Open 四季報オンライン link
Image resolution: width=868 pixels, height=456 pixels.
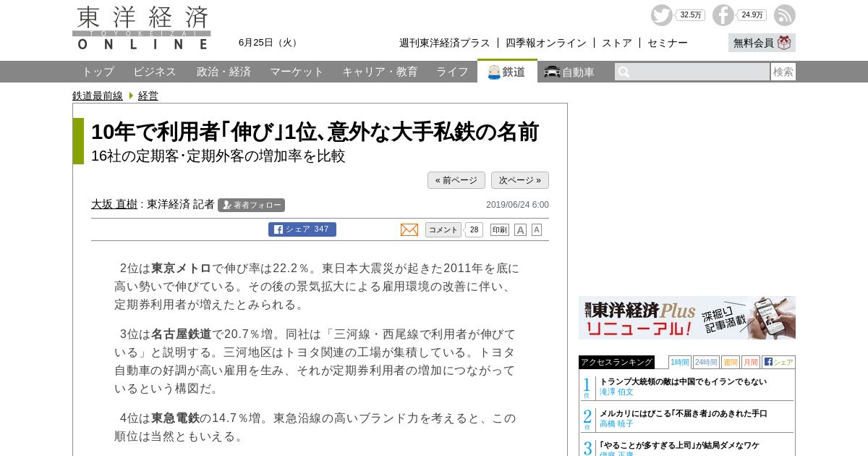click(x=546, y=43)
